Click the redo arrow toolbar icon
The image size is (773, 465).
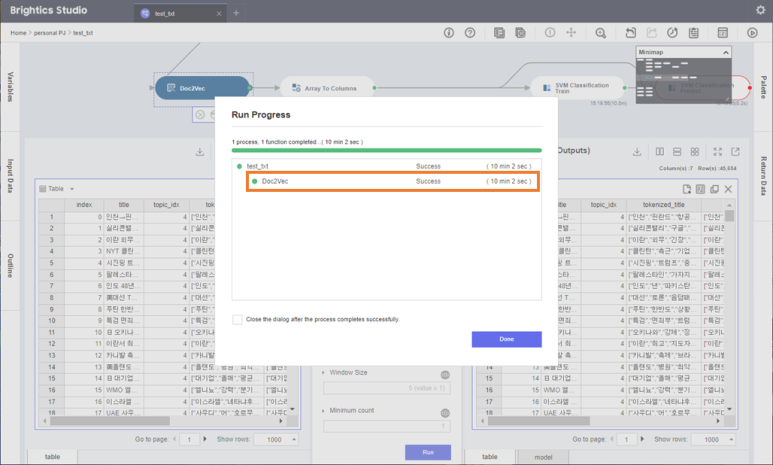coord(652,33)
